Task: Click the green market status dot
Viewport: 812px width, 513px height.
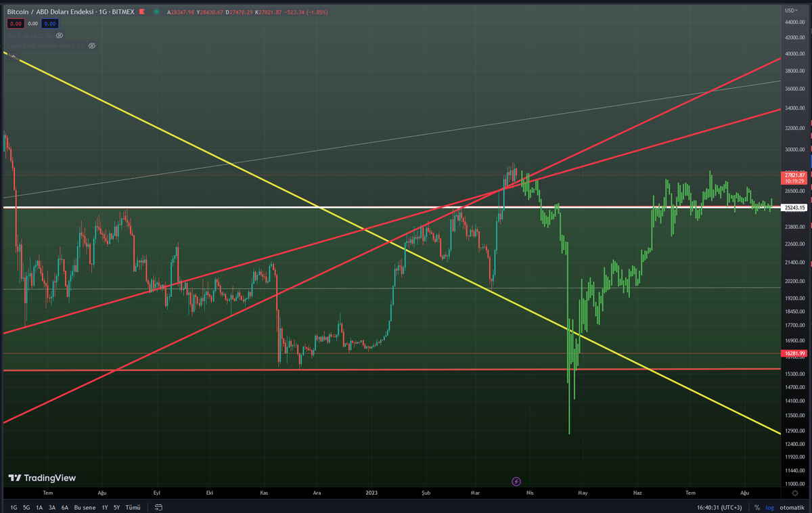Action: tap(156, 12)
